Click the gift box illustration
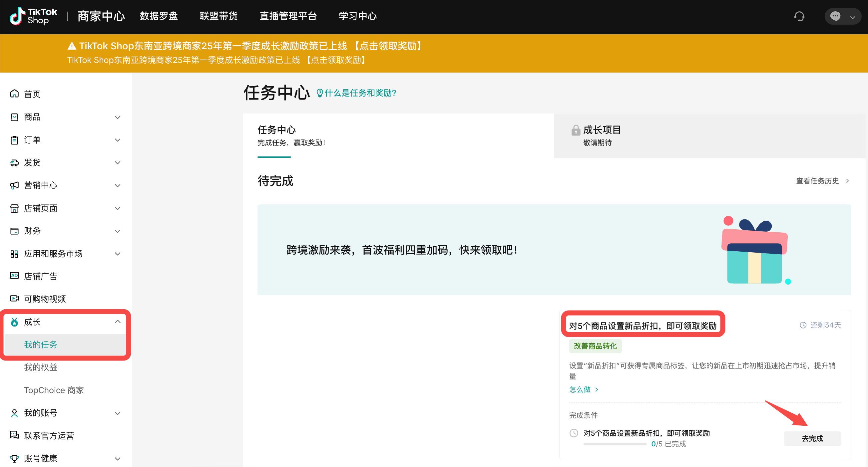The height and width of the screenshot is (467, 868). (x=754, y=251)
